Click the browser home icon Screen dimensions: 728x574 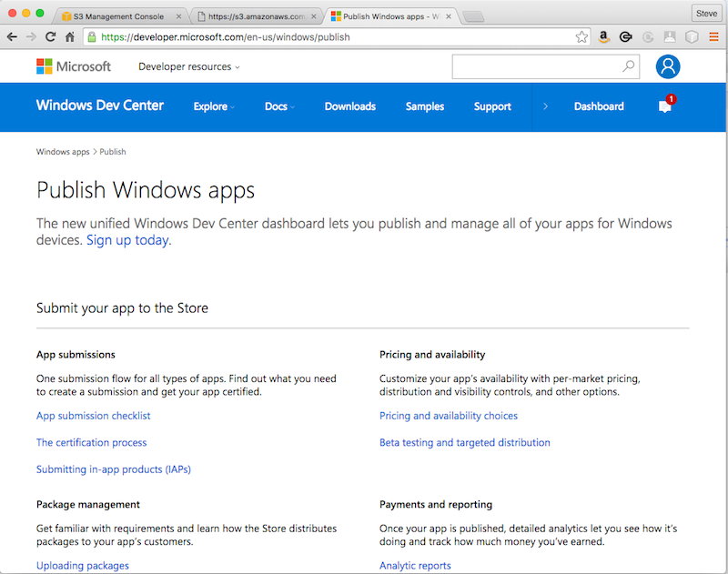click(x=70, y=37)
